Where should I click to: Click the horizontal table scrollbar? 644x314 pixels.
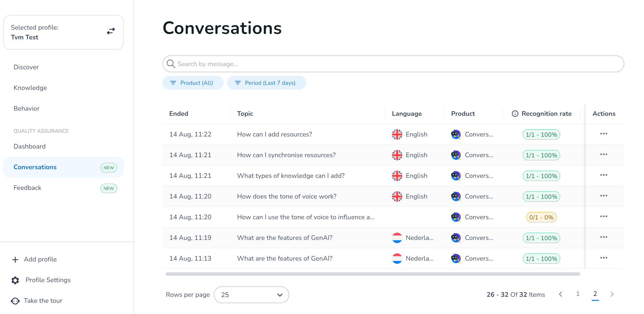click(x=373, y=274)
